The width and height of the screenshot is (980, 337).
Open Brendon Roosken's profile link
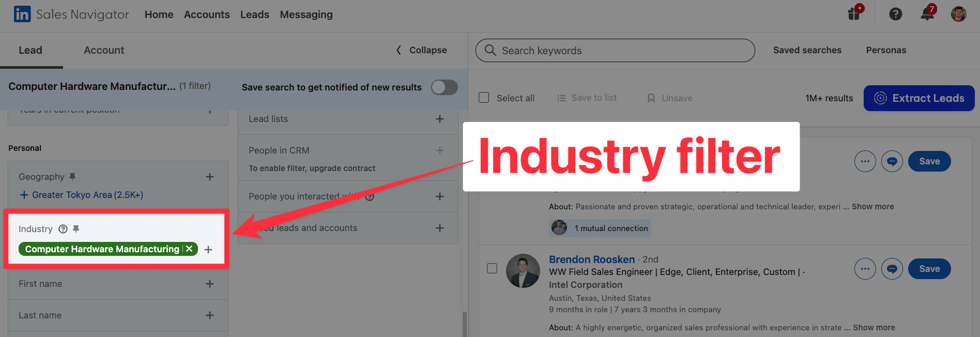pos(592,259)
